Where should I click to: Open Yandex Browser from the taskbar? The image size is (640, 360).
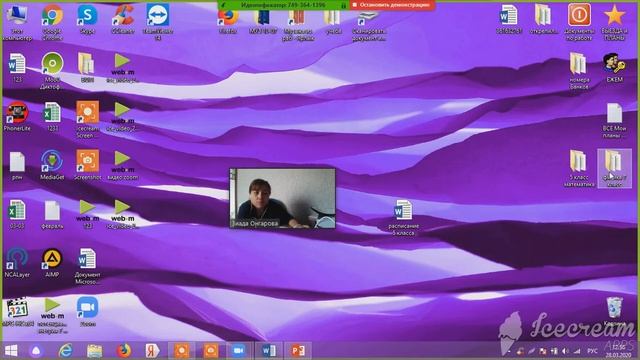pyautogui.click(x=152, y=351)
